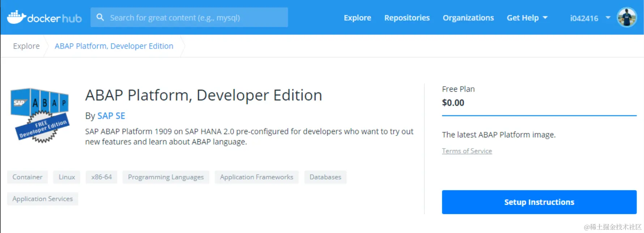644x233 pixels.
Task: Select the Application Frameworks tag
Action: click(x=257, y=177)
